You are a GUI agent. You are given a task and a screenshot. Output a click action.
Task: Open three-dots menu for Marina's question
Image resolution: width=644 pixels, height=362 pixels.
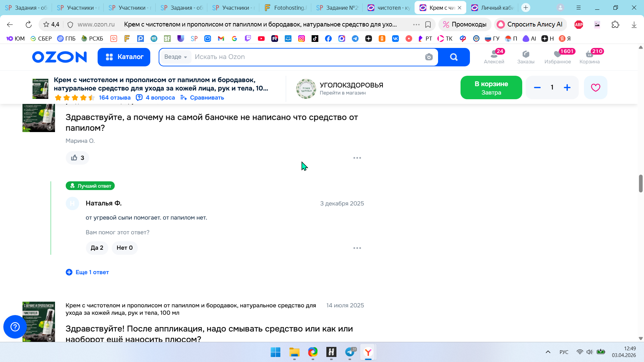tap(357, 158)
